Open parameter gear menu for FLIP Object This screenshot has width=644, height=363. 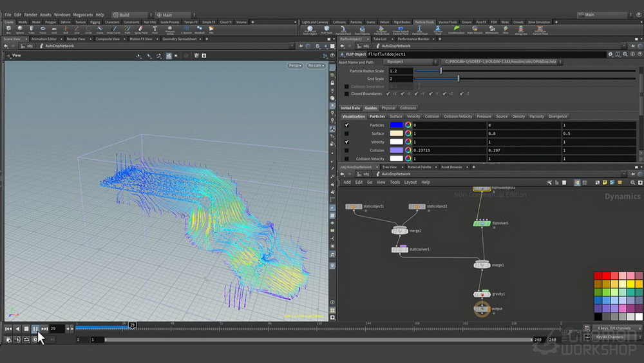[x=611, y=54]
